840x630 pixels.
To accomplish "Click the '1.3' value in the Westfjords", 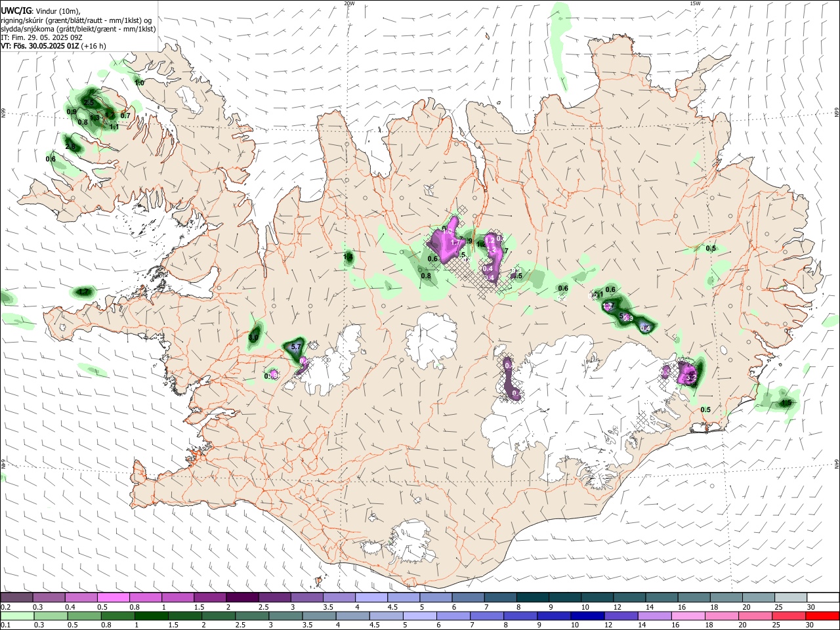I will (94, 118).
